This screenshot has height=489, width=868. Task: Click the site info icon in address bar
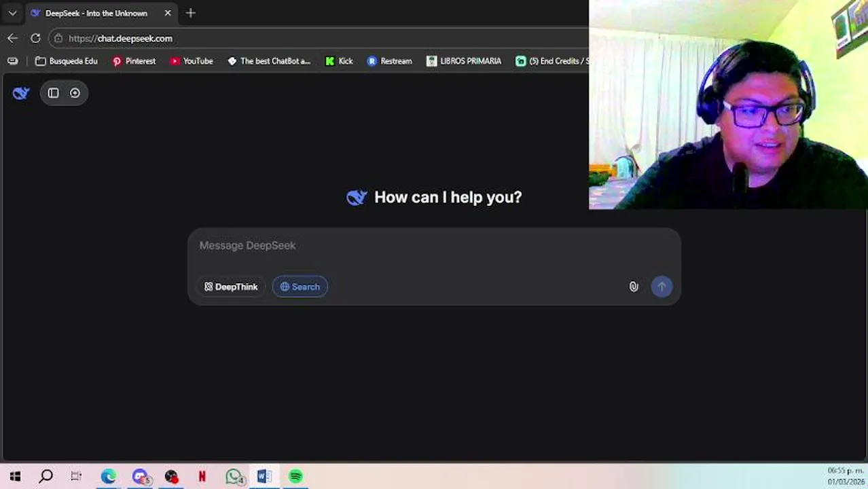58,39
